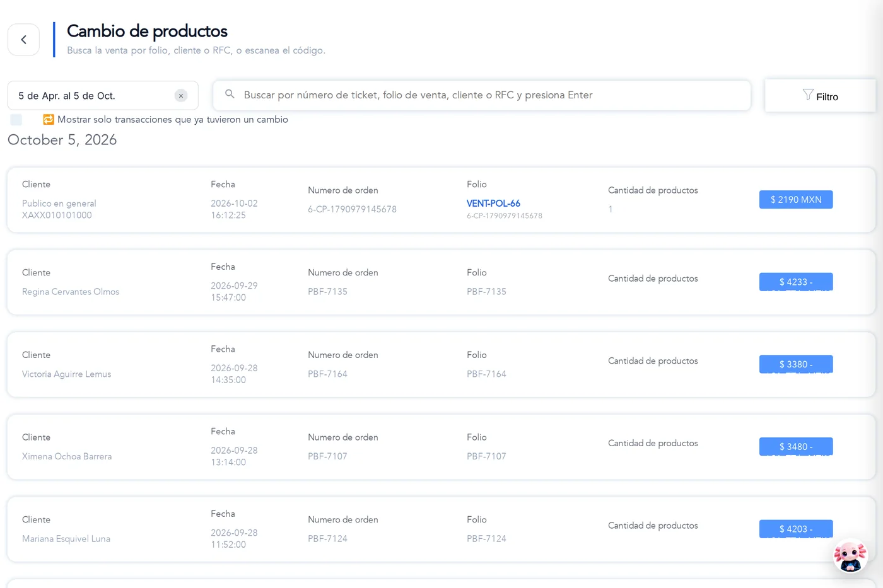
Task: Select client Regina Cervantes Olmos
Action: [x=71, y=292]
